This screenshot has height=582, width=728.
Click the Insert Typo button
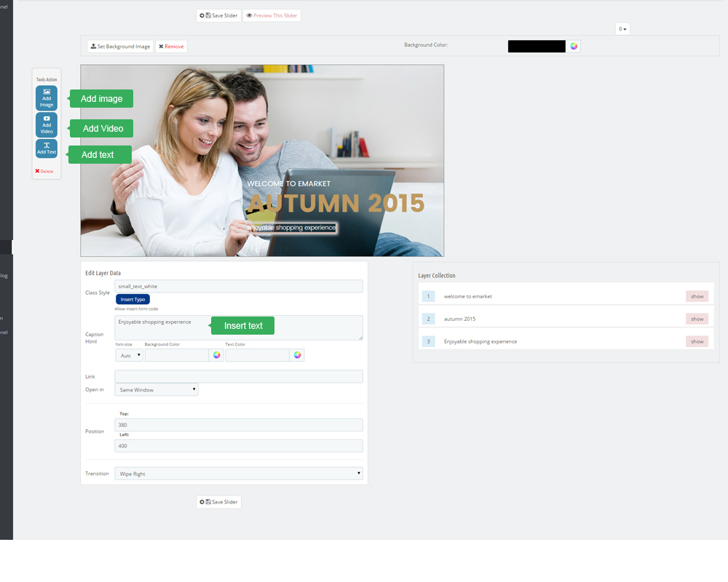[132, 299]
